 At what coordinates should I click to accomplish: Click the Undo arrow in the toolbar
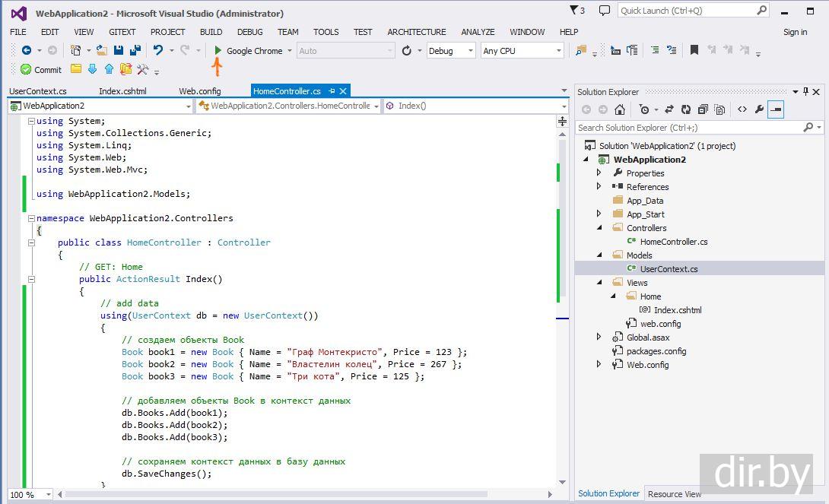(157, 51)
